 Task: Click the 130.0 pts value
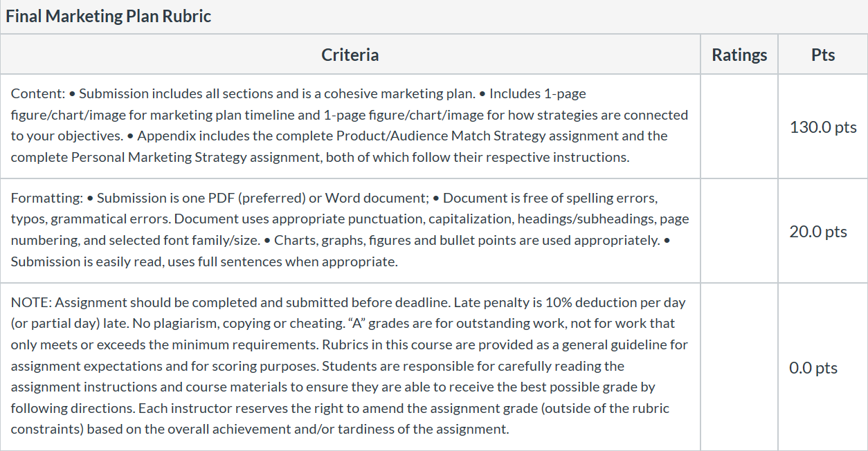823,127
